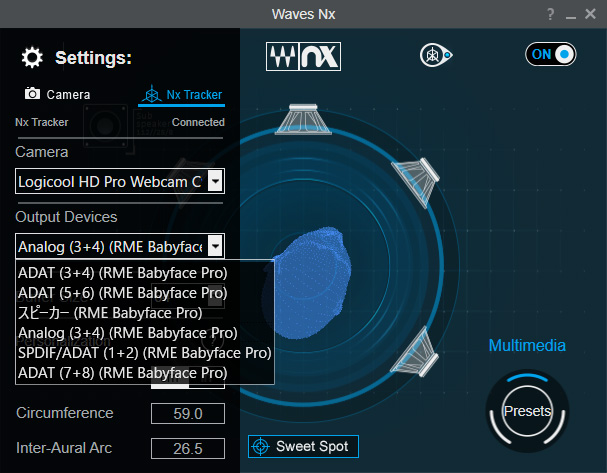Viewport: 607px width, 473px height.
Task: Click the Inter-Aural Arc value field
Action: [x=188, y=448]
